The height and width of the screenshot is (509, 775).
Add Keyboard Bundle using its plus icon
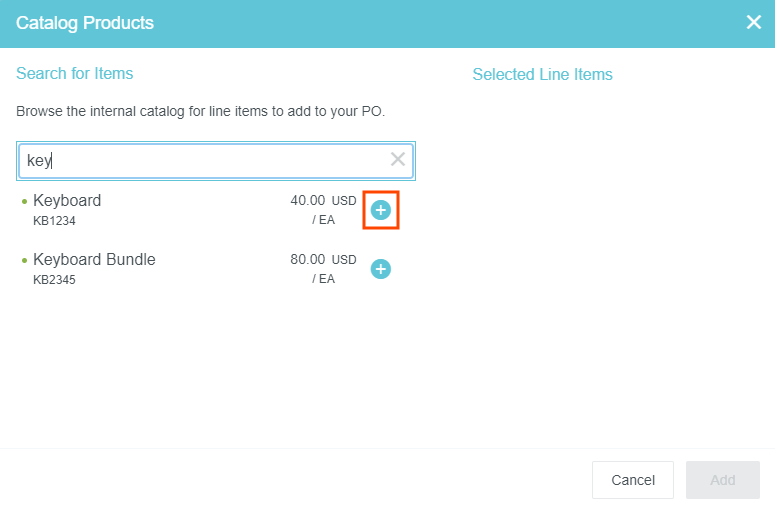click(381, 269)
